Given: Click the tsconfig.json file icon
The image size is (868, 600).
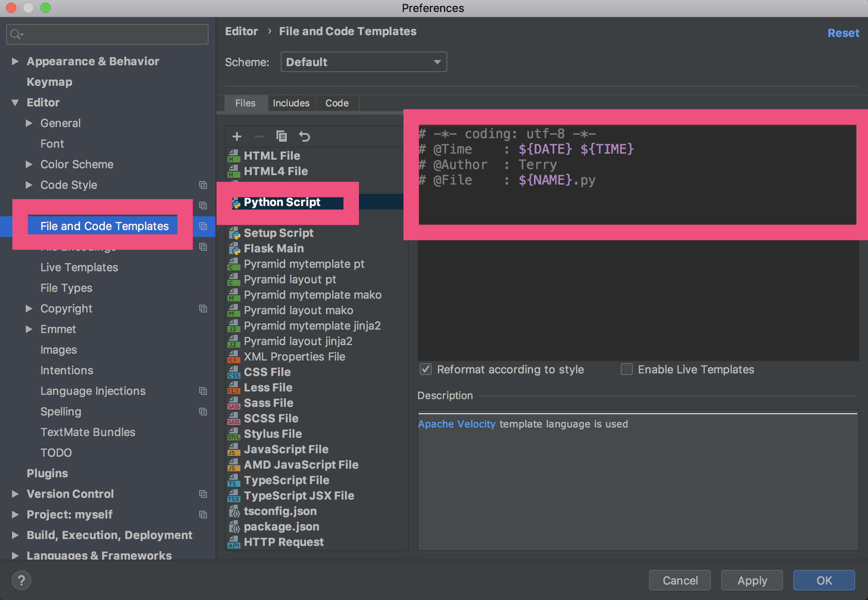Looking at the screenshot, I should pos(234,511).
